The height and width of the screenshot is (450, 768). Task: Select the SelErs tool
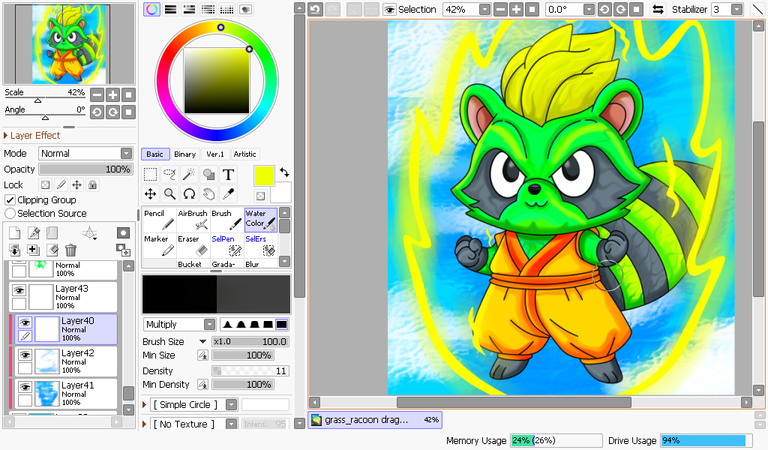261,245
